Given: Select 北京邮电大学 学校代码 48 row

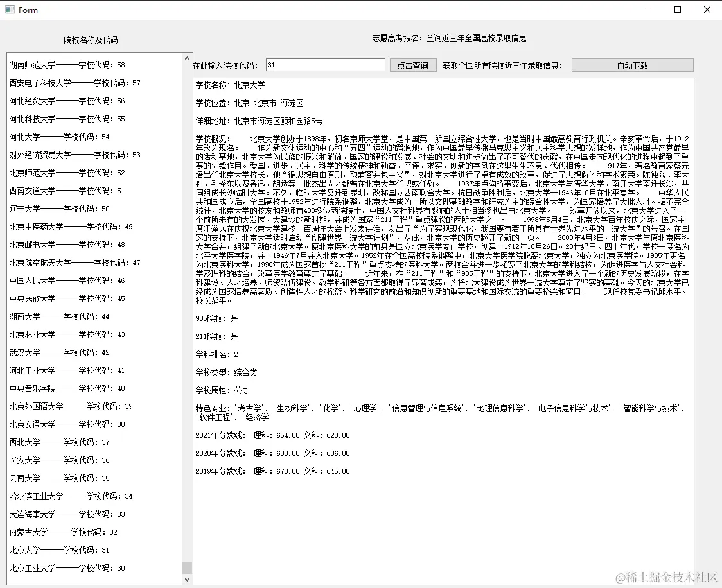Looking at the screenshot, I should point(67,245).
